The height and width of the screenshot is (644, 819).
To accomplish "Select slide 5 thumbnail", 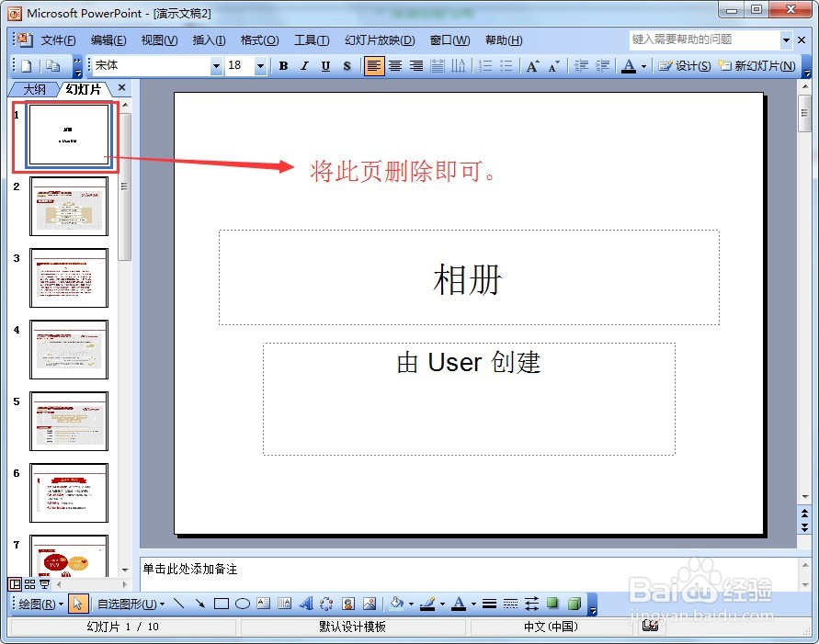I will pos(69,421).
